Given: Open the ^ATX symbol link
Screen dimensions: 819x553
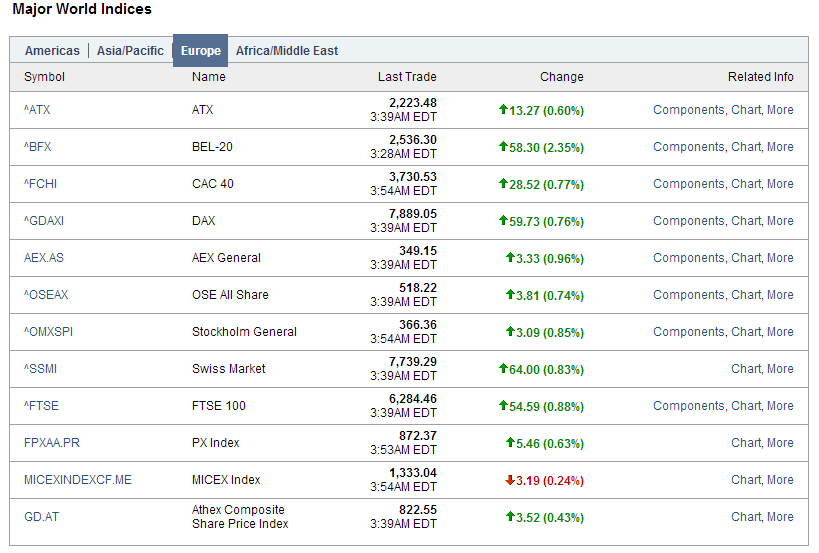Looking at the screenshot, I should coord(37,110).
